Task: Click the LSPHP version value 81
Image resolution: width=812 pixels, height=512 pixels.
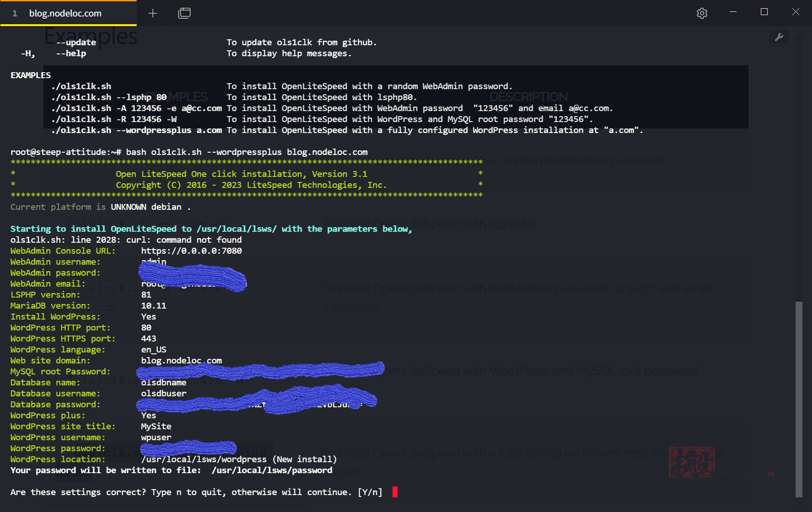Action: [x=146, y=294]
